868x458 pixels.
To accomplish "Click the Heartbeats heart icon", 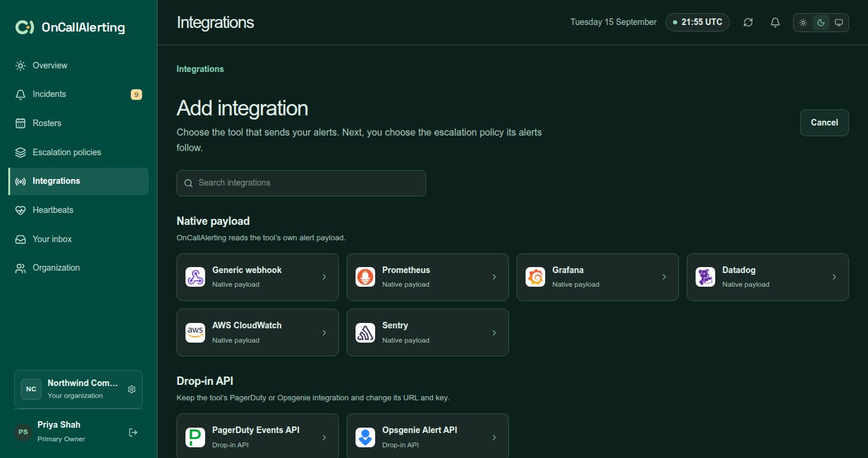I will click(21, 210).
